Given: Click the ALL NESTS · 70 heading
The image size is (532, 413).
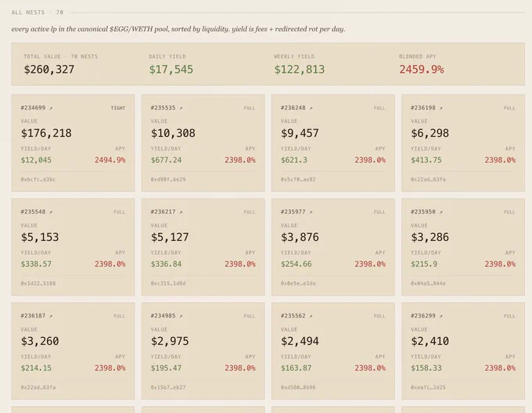Looking at the screenshot, I should pyautogui.click(x=38, y=13).
